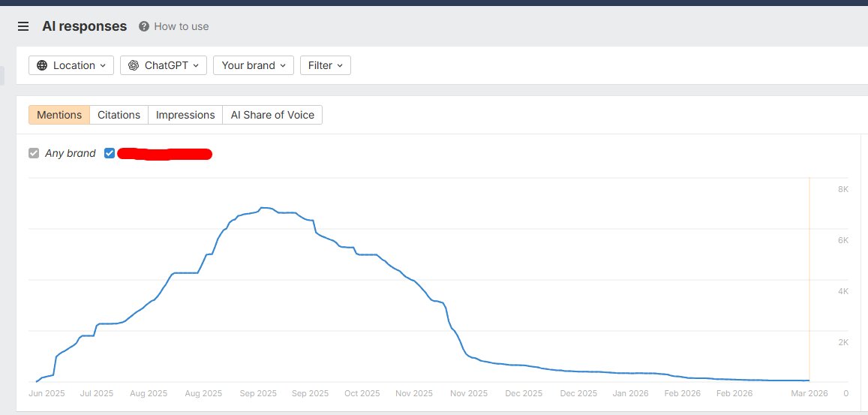The height and width of the screenshot is (415, 868).
Task: Switch to the Impressions tab
Action: [185, 115]
